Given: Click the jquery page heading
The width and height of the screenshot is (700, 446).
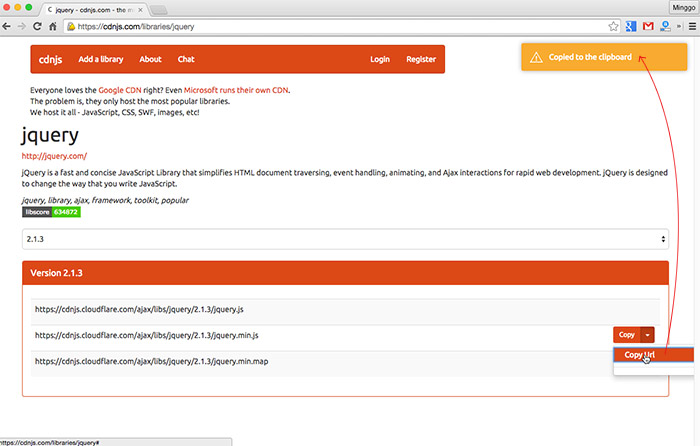Looking at the screenshot, I should point(50,135).
